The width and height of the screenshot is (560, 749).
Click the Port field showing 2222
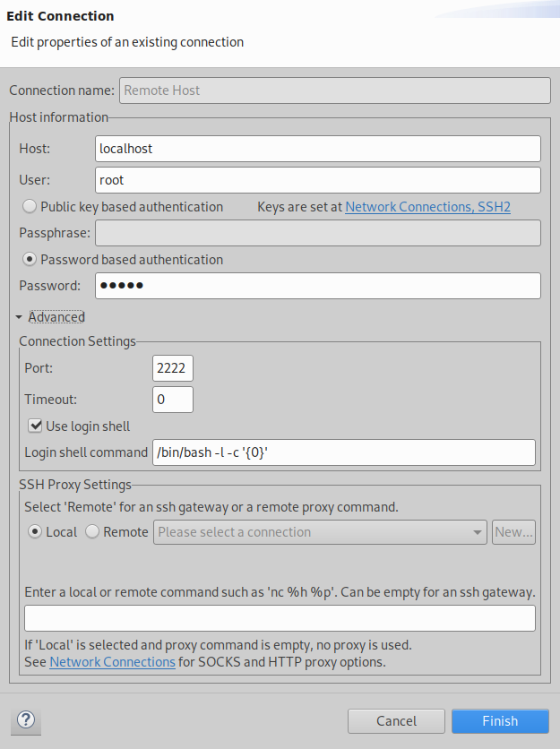(172, 367)
